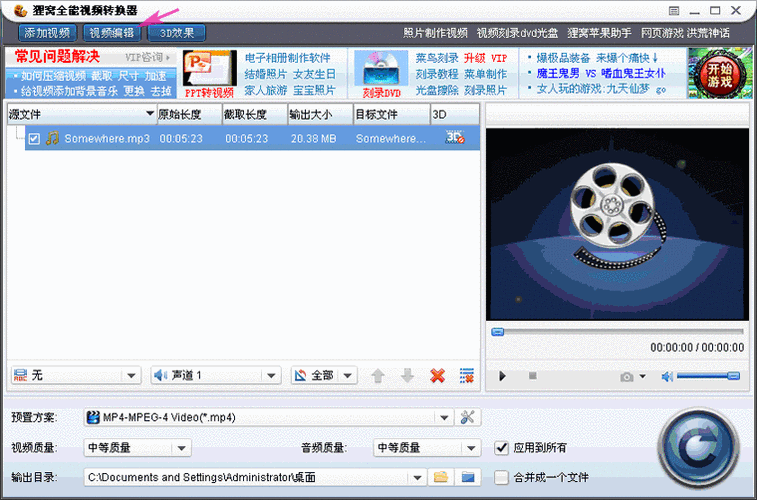The image size is (757, 500).
Task: Browse output folder with yellow folder icon
Action: (x=441, y=477)
